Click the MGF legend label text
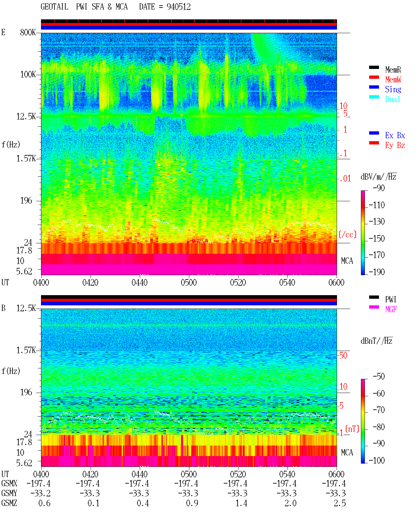This screenshot has height=523, width=420. tap(391, 309)
